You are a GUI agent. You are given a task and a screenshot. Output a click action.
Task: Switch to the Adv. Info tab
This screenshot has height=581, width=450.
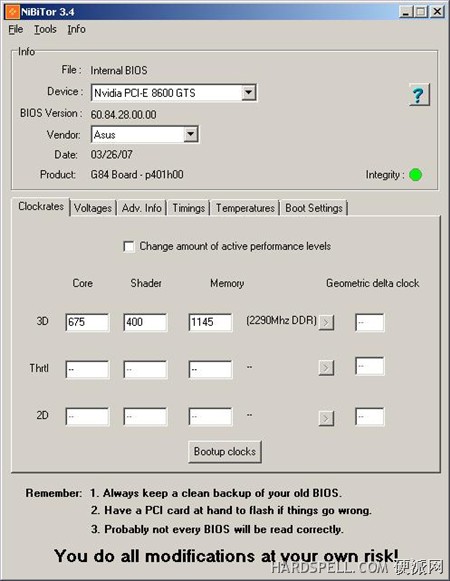(x=142, y=208)
